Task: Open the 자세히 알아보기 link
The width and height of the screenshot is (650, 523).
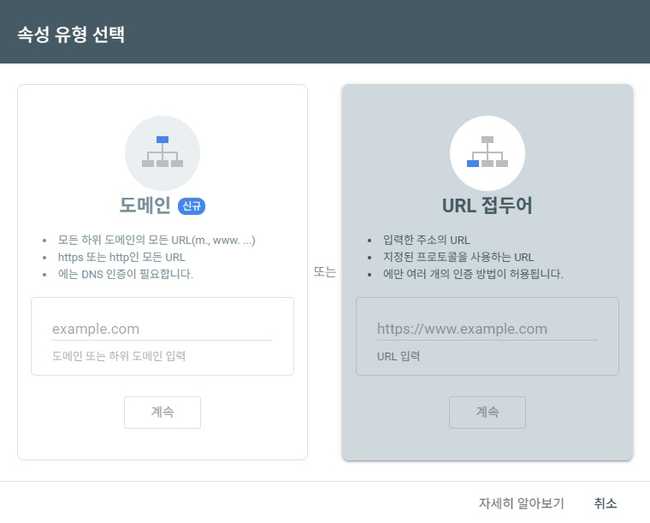Action: coord(521,503)
